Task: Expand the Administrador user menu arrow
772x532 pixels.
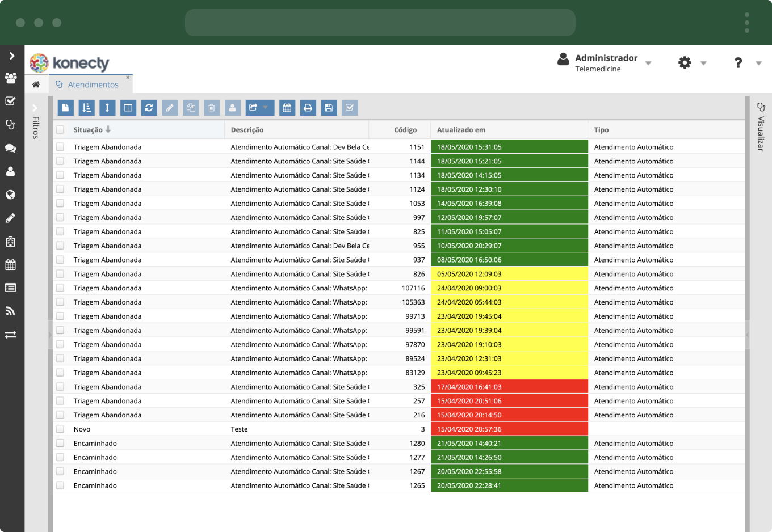Action: [648, 63]
